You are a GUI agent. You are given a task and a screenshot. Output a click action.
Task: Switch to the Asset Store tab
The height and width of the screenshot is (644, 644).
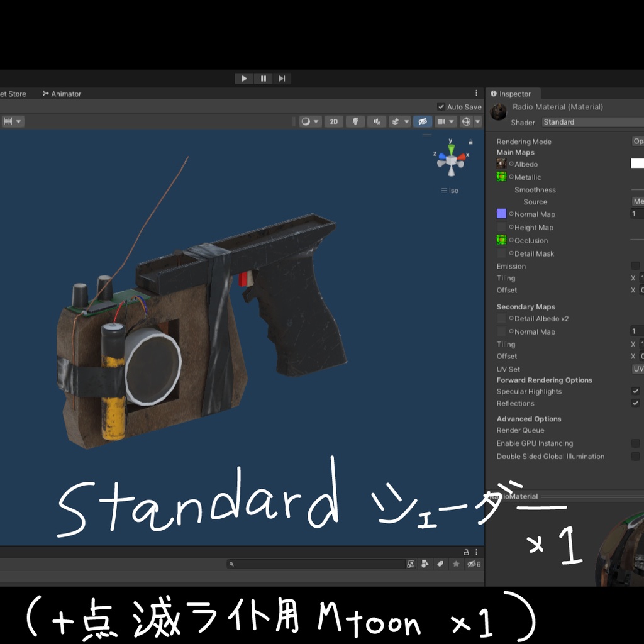(13, 94)
